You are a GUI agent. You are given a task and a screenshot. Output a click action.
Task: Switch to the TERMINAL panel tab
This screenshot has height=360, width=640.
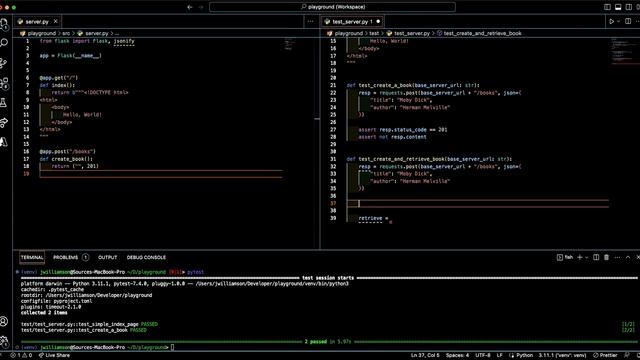32,258
